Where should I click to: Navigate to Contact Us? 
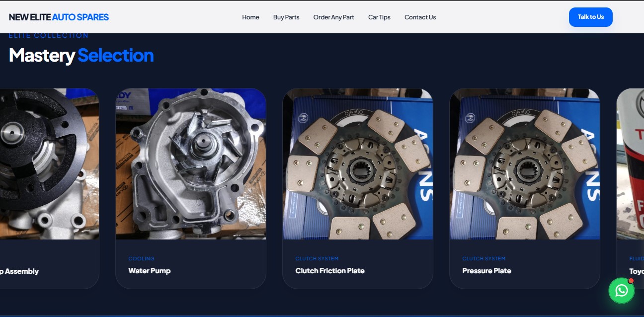[x=420, y=17]
